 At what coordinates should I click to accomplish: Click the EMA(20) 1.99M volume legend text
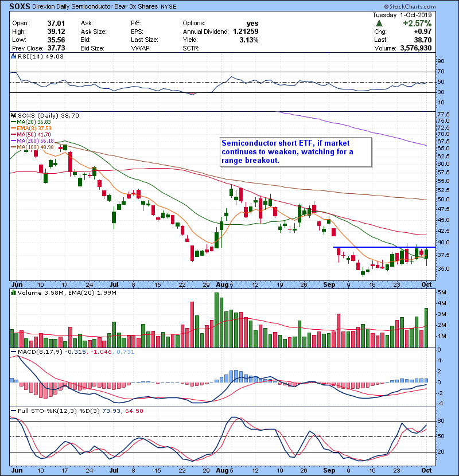click(92, 293)
